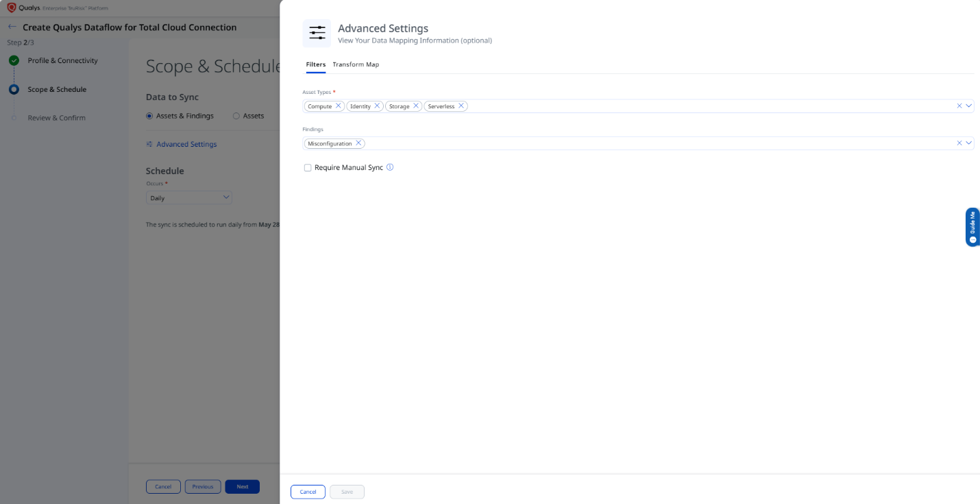Go back using the left arrow
Image resolution: width=980 pixels, height=504 pixels.
coord(12,27)
